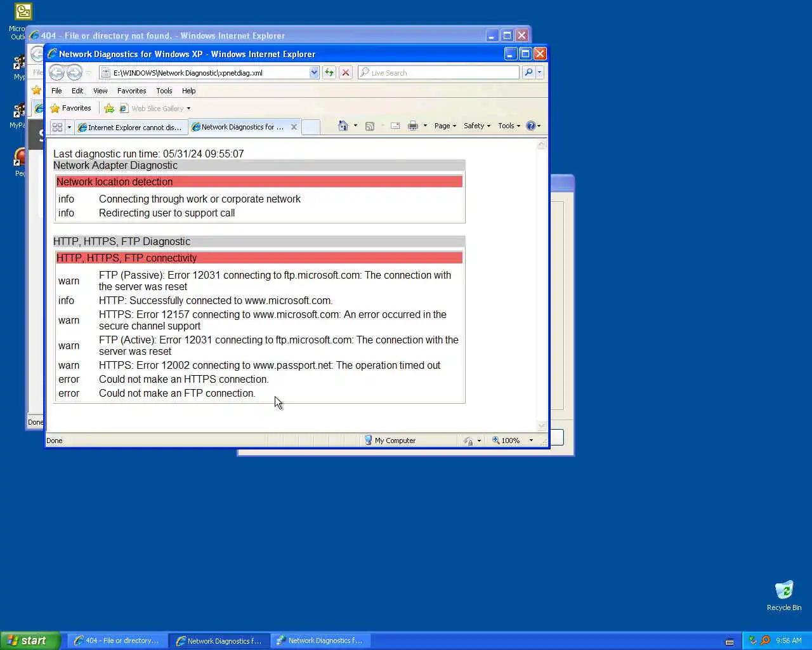812x650 pixels.
Task: Open the View menu
Action: pyautogui.click(x=100, y=91)
